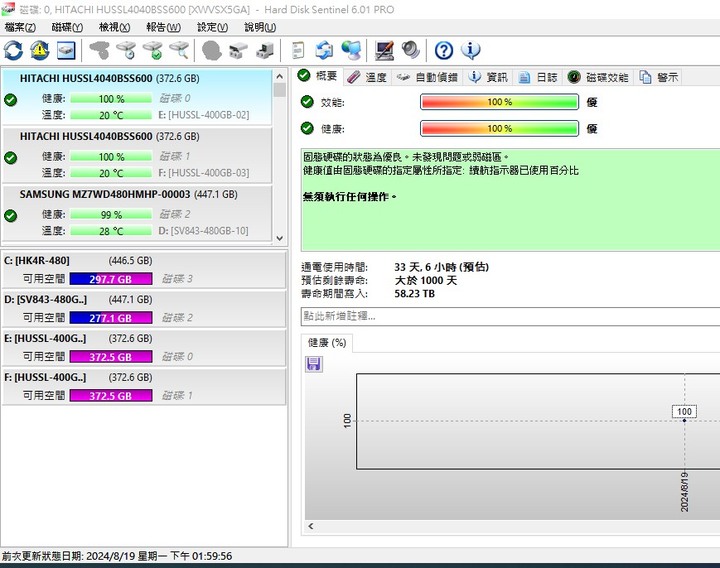Image resolution: width=720 pixels, height=568 pixels.
Task: Click the E: 372.5 GB free space bar
Action: [111, 357]
